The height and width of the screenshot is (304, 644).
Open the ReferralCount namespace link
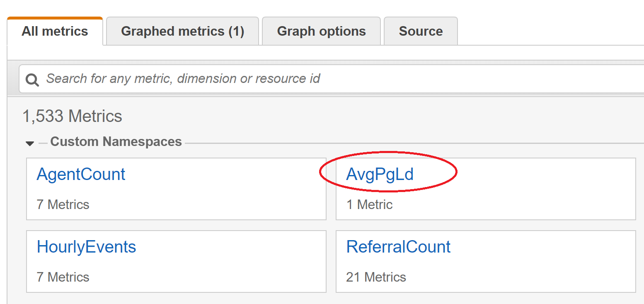(x=398, y=247)
